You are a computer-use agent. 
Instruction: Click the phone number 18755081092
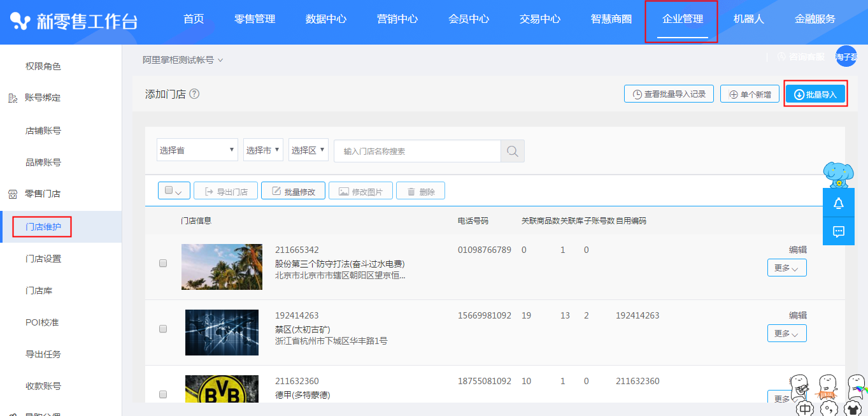(x=485, y=381)
